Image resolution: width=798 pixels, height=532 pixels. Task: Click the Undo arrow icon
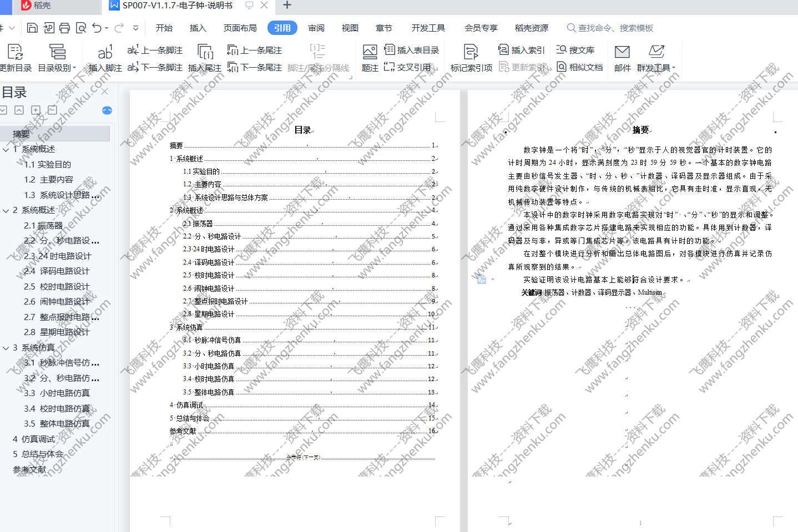pos(97,28)
